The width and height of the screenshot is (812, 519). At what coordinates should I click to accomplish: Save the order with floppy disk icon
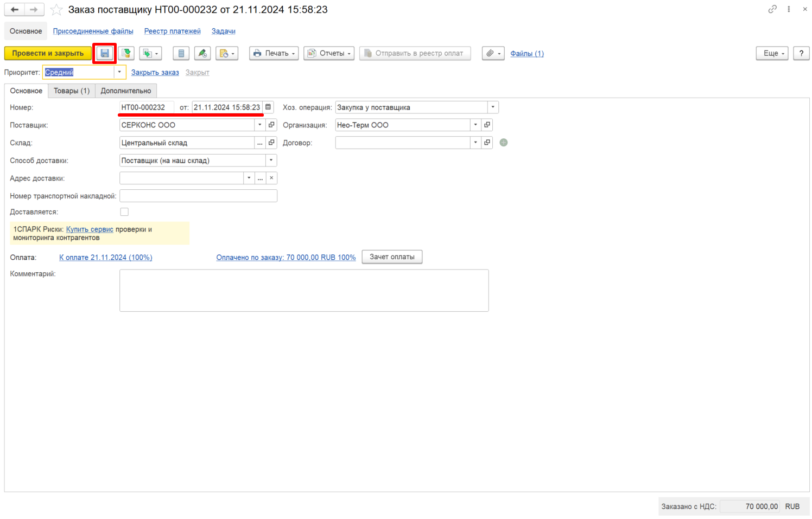[105, 53]
